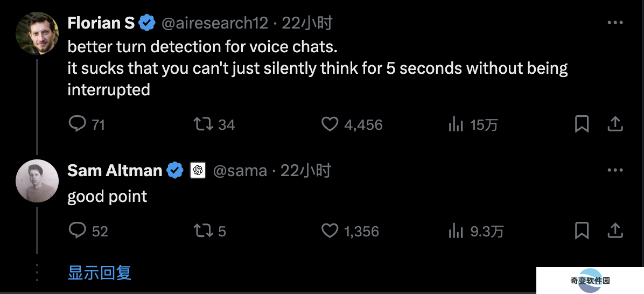Image resolution: width=644 pixels, height=294 pixels.
Task: Open Florian S's profile picture
Action: tap(37, 33)
